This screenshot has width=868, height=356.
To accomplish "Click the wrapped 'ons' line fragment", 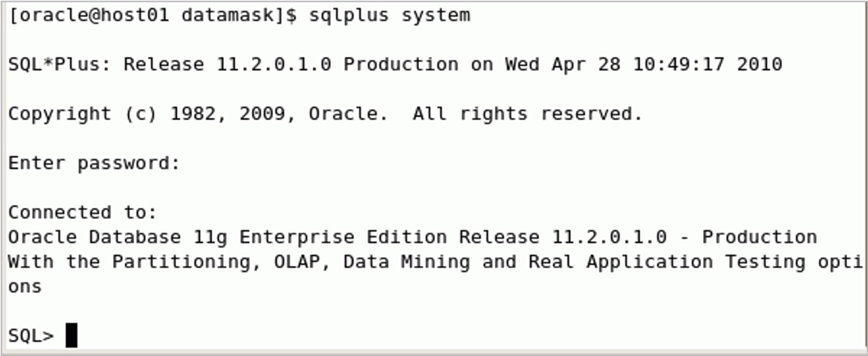I will pyautogui.click(x=25, y=286).
